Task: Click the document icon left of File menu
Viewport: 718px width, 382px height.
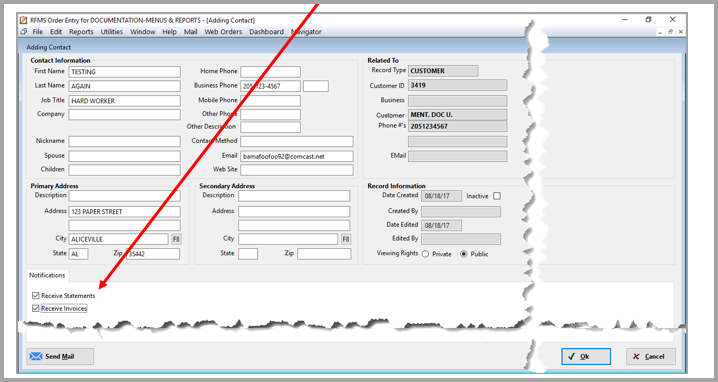Action: point(24,32)
